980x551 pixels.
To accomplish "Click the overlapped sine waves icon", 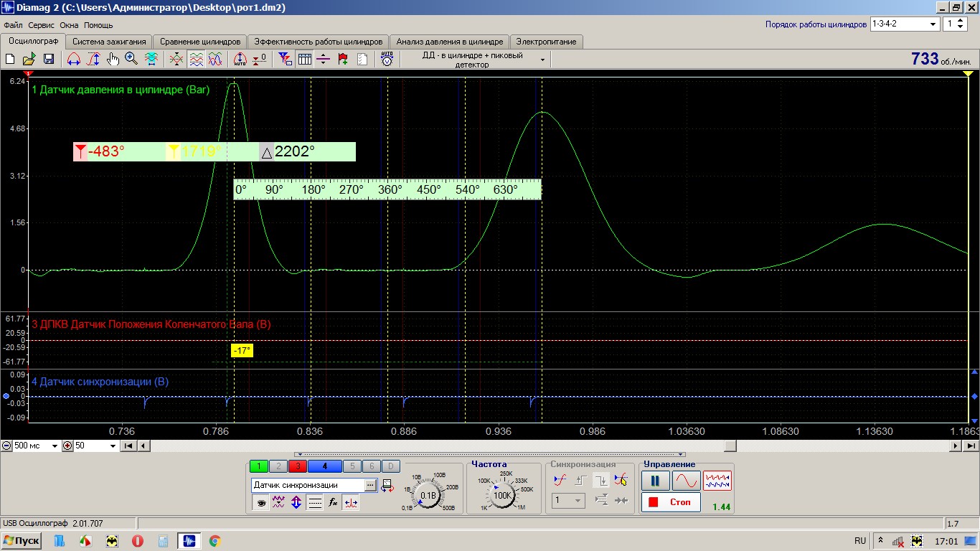I will pos(215,60).
